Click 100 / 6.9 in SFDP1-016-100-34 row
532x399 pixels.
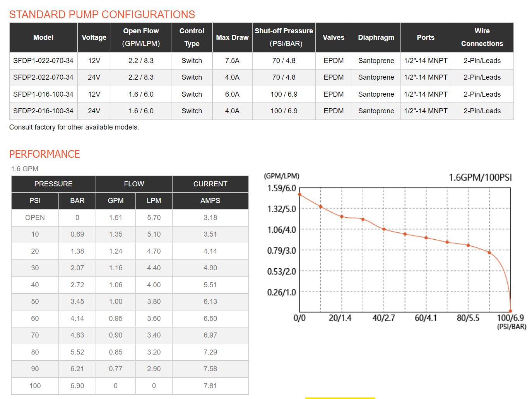(284, 94)
